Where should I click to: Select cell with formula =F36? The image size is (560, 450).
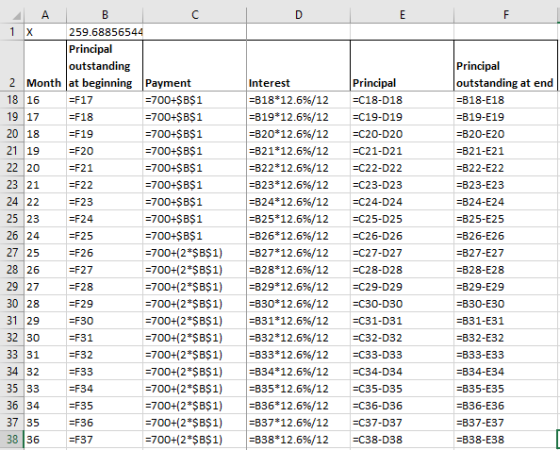pyautogui.click(x=105, y=422)
